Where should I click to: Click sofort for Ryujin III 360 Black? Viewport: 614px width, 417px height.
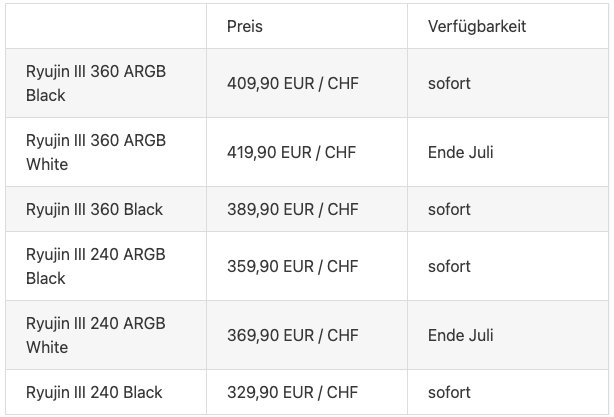coord(449,209)
